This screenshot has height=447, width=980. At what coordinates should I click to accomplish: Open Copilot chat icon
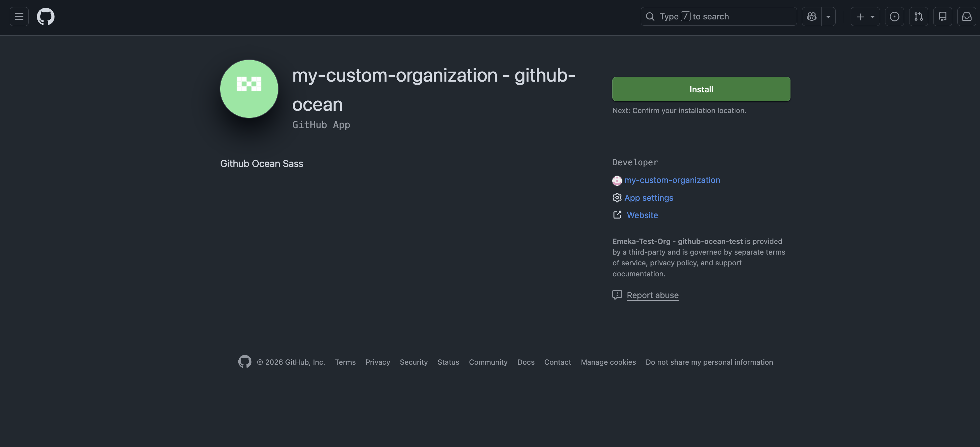click(x=811, y=16)
